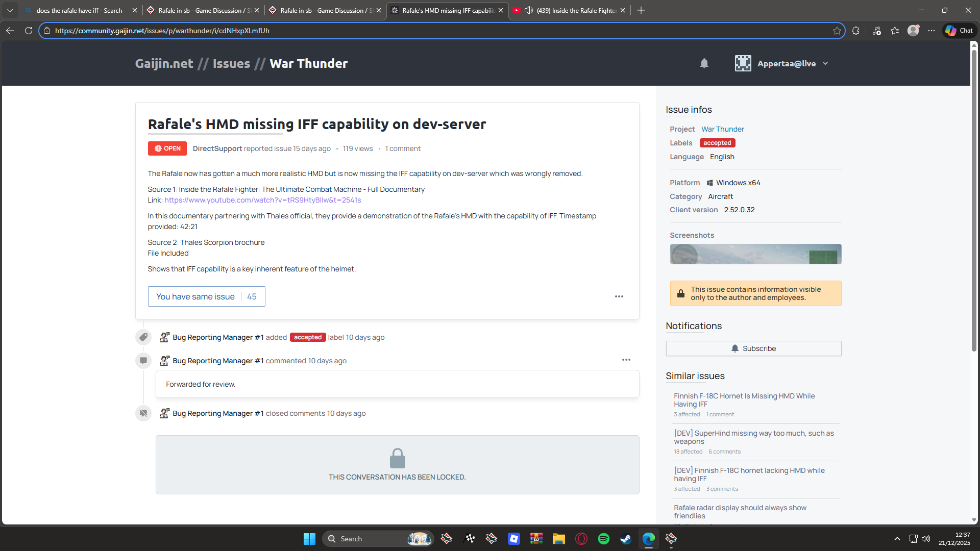This screenshot has width=980, height=551.
Task: Open Steam from the taskbar
Action: [626, 539]
